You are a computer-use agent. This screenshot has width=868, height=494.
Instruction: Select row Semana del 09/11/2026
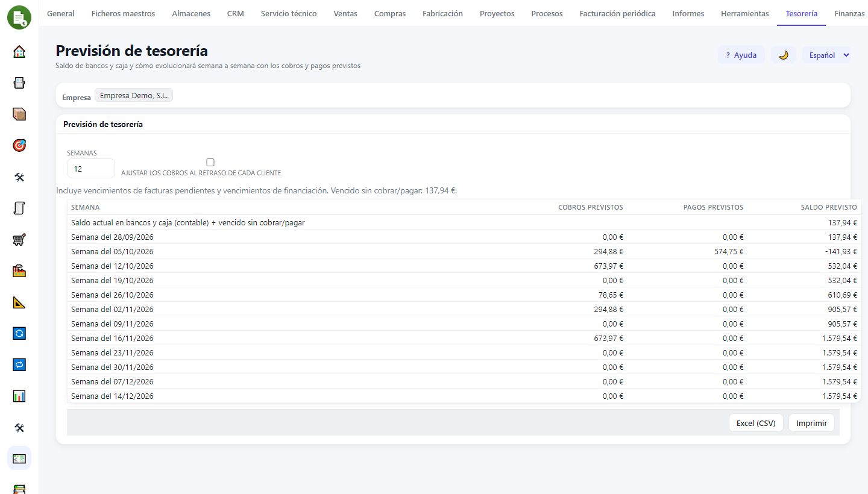pos(464,324)
